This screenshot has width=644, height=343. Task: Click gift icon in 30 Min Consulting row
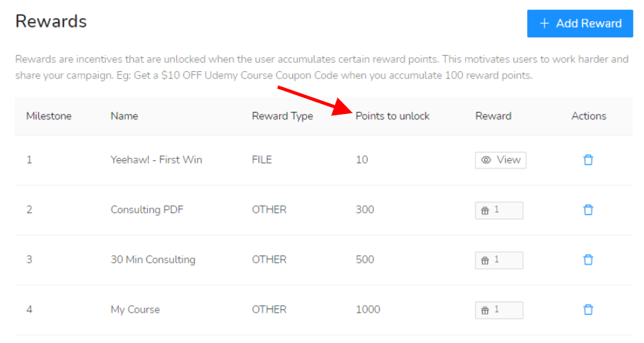(485, 261)
